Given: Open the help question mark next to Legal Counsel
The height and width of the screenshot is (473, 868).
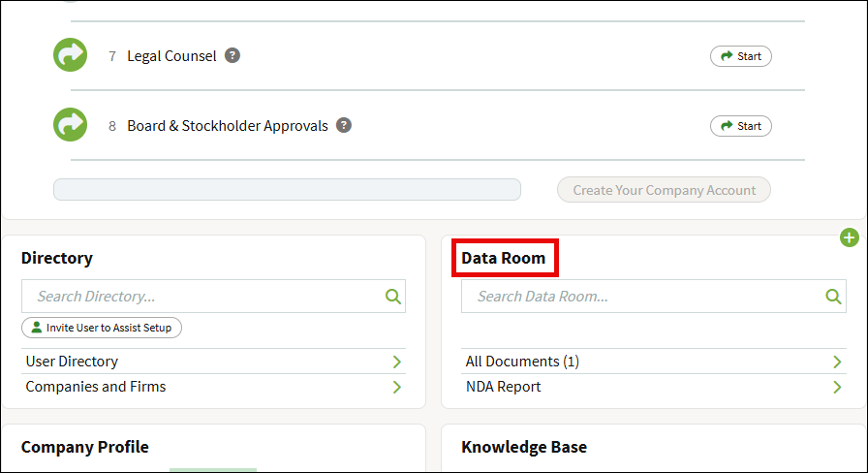Looking at the screenshot, I should click(x=232, y=55).
